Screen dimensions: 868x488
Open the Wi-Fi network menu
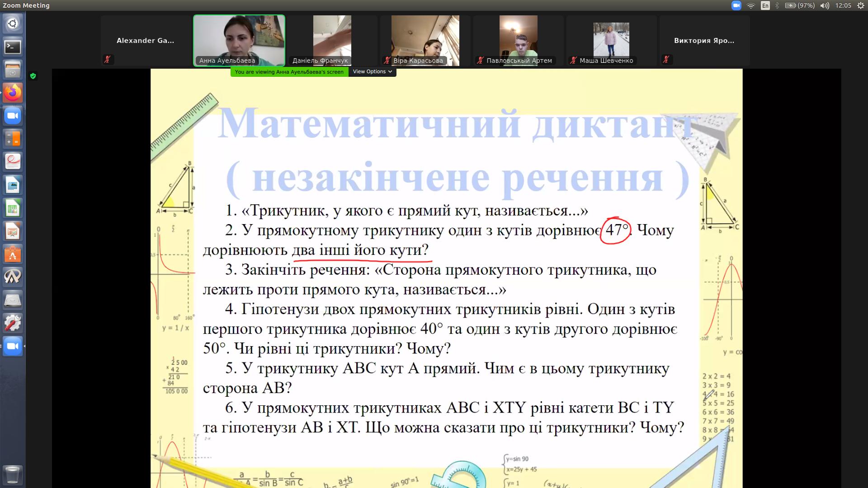[x=751, y=5]
